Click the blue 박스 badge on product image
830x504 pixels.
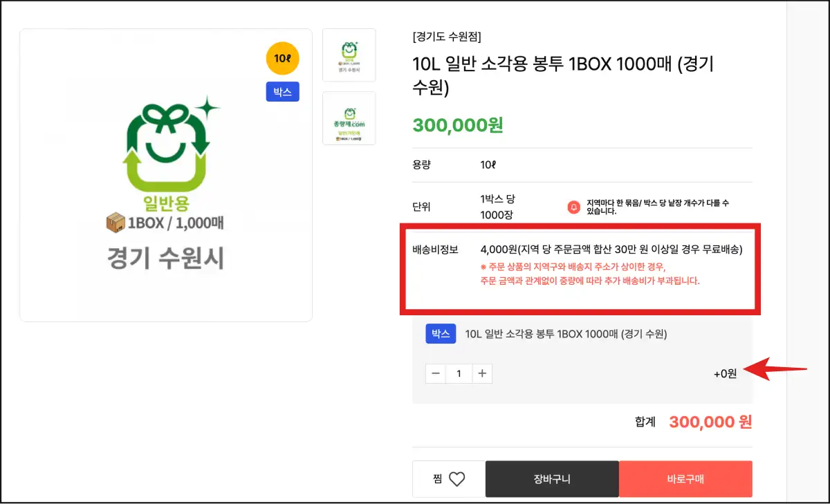point(282,91)
